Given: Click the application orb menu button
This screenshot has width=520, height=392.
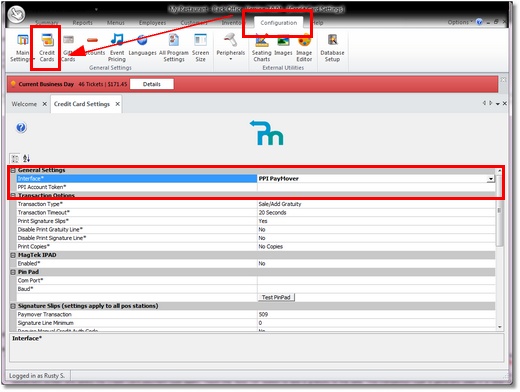Looking at the screenshot, I should (x=16, y=14).
